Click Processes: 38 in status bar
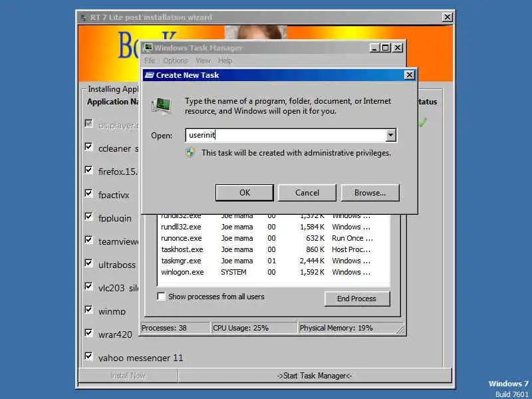 point(164,328)
